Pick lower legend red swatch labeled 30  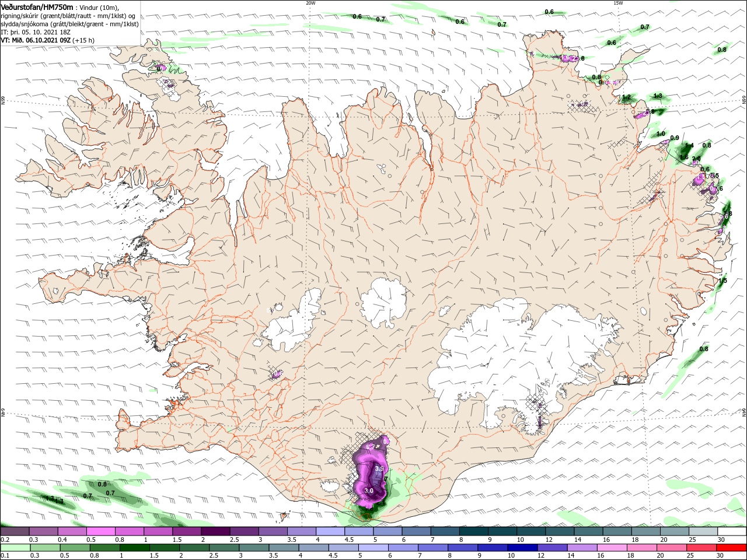coord(732,548)
